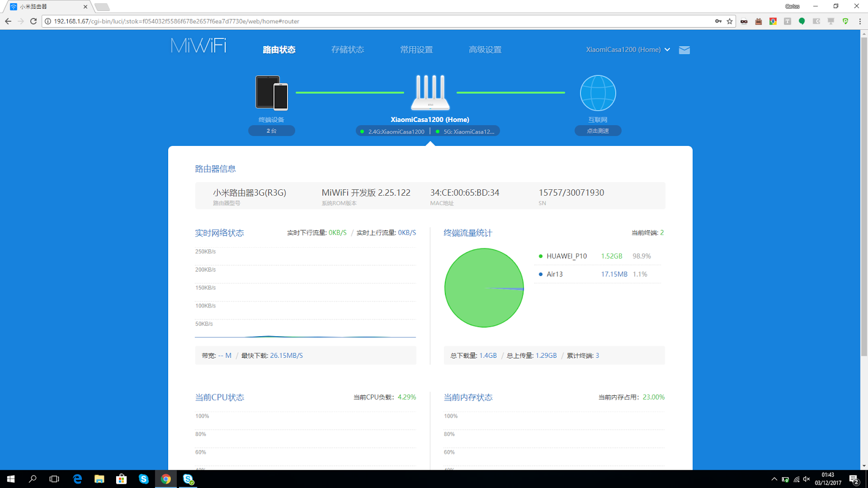Bookmark this page with the star icon
Screen dimensions: 868x488
[730, 21]
